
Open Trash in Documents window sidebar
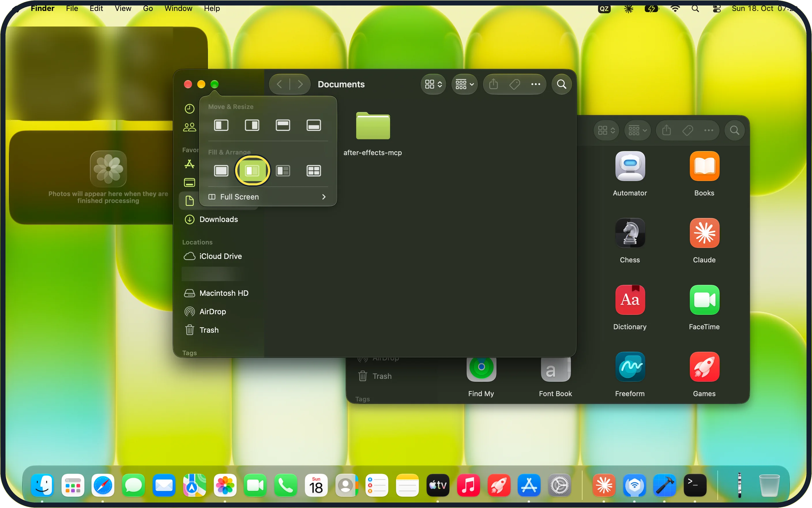click(x=219, y=330)
